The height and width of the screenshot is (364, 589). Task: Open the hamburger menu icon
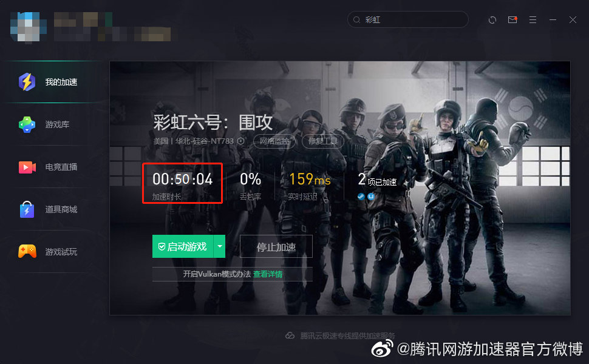click(533, 19)
